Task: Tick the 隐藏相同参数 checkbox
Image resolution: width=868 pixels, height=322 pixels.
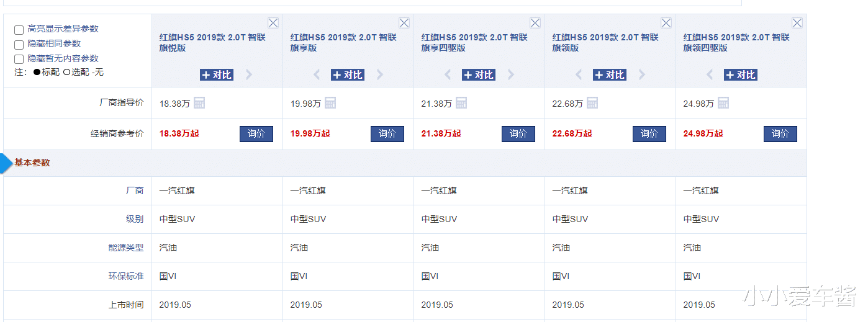Action: click(19, 45)
